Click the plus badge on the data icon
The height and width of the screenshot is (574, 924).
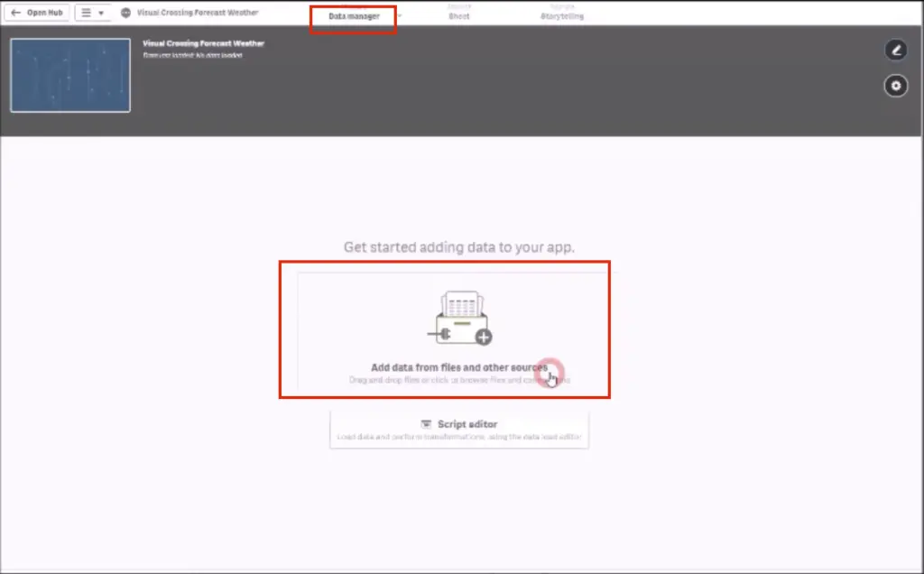[484, 337]
